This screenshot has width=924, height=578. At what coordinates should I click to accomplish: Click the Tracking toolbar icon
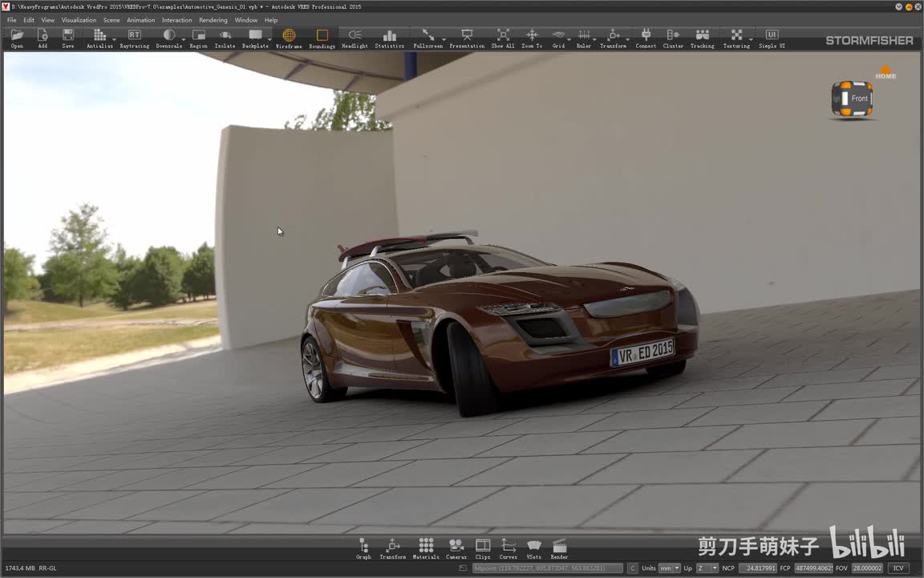(x=702, y=39)
